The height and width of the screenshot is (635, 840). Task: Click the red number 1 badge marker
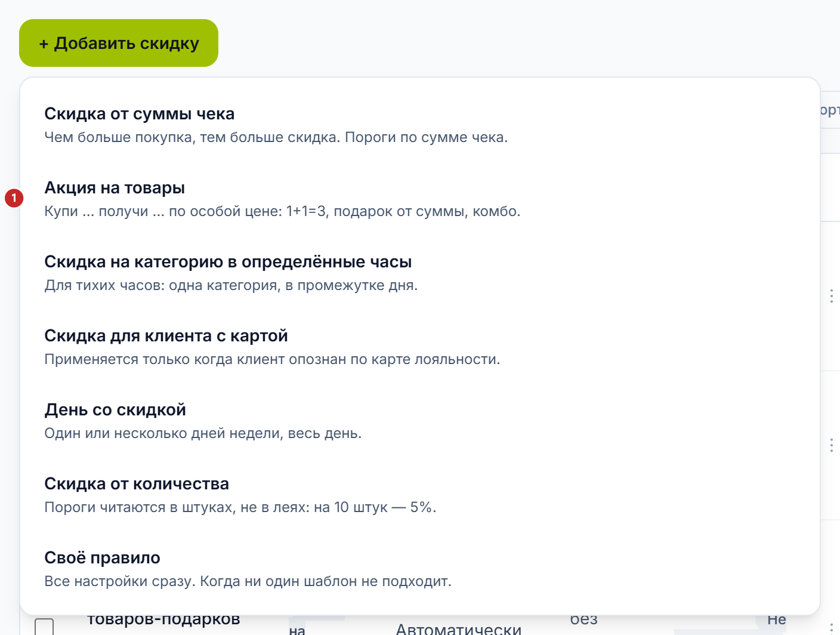14,198
